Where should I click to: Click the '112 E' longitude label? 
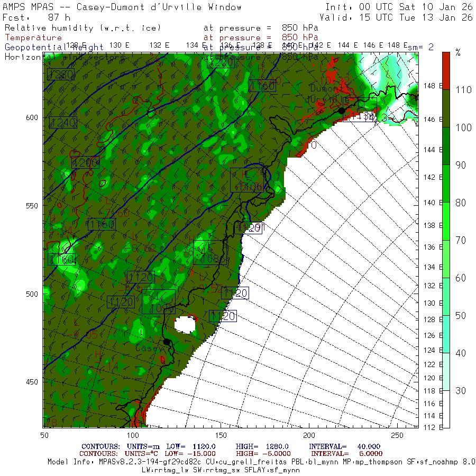click(x=433, y=427)
